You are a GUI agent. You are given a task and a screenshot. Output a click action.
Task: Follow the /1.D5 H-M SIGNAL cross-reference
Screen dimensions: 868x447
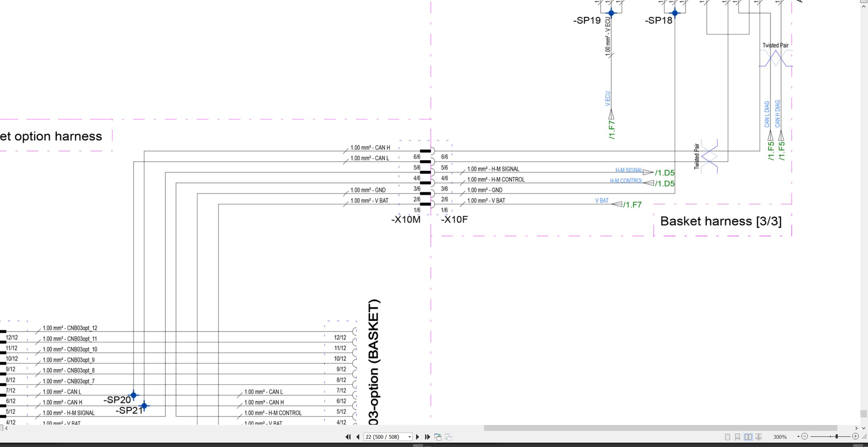pyautogui.click(x=664, y=173)
